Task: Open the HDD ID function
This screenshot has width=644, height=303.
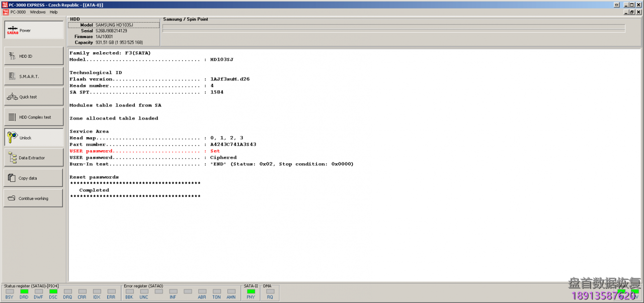Action: [x=34, y=56]
